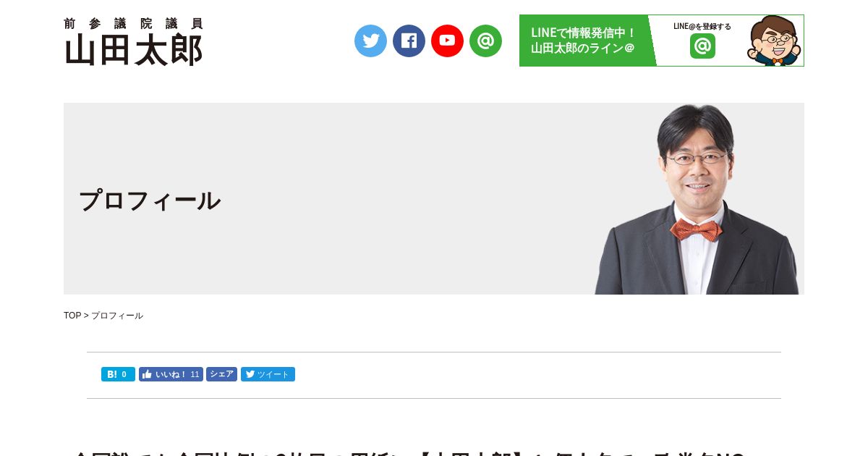The height and width of the screenshot is (456, 868).
Task: Click the green LINE@ square register icon
Action: click(702, 46)
